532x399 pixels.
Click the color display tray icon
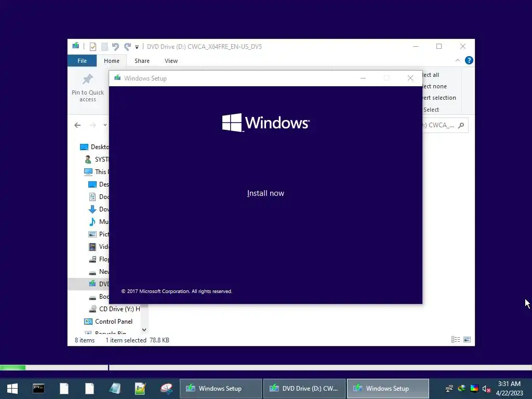point(474,389)
